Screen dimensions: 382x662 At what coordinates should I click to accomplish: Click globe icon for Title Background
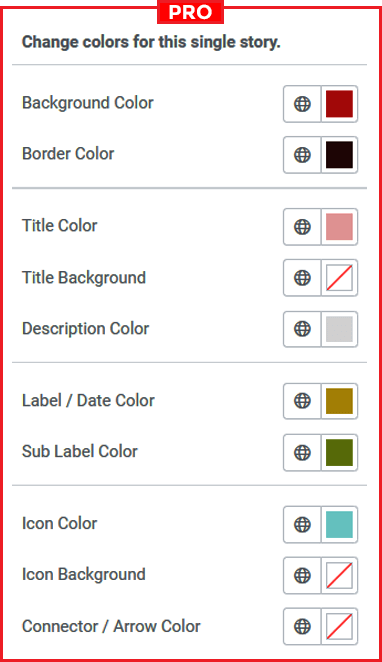(302, 278)
